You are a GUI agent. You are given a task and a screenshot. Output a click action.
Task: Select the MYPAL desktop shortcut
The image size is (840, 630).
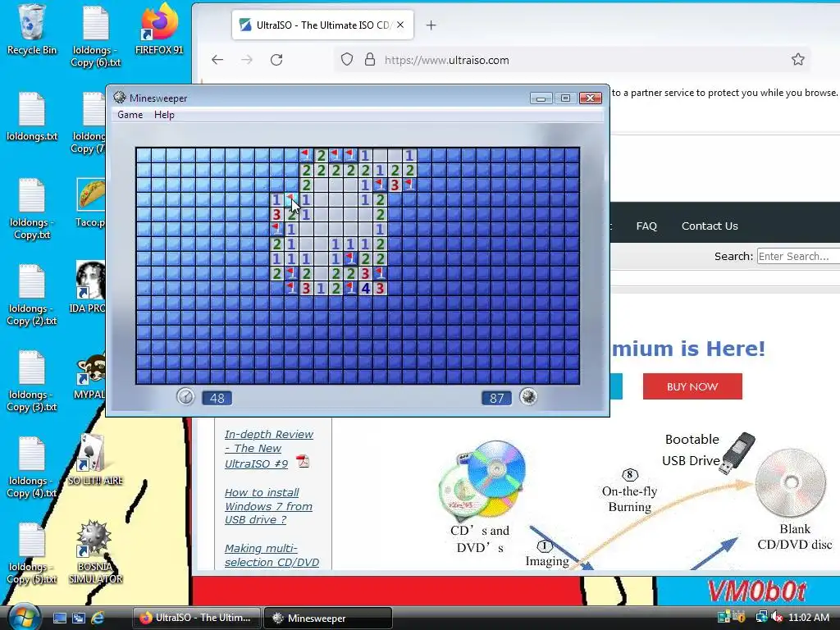(89, 375)
